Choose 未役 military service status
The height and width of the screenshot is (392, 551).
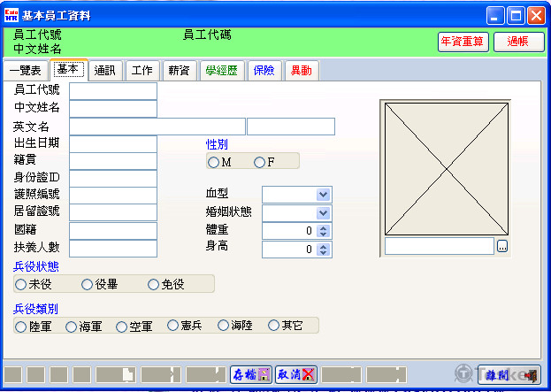(20, 284)
